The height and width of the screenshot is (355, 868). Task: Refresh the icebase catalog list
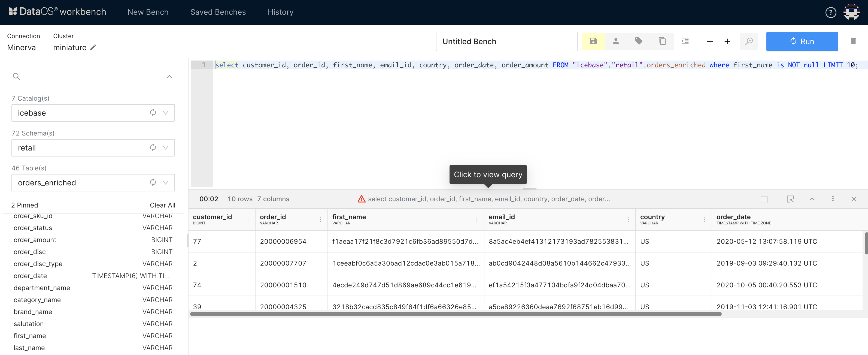point(153,113)
